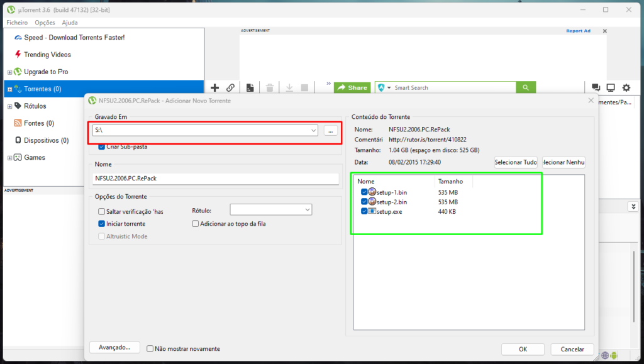Uncheck the setup-1.bin file checkbox

364,192
